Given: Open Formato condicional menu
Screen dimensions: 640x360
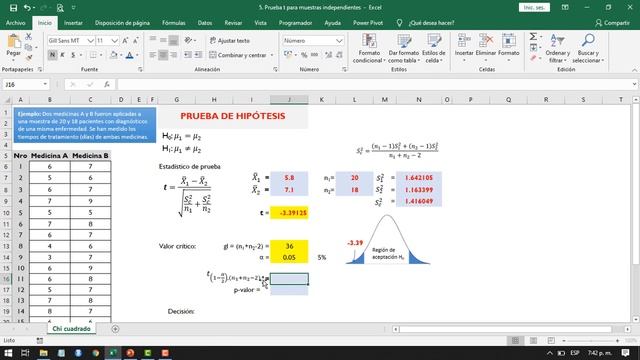Looking at the screenshot, I should point(369,48).
